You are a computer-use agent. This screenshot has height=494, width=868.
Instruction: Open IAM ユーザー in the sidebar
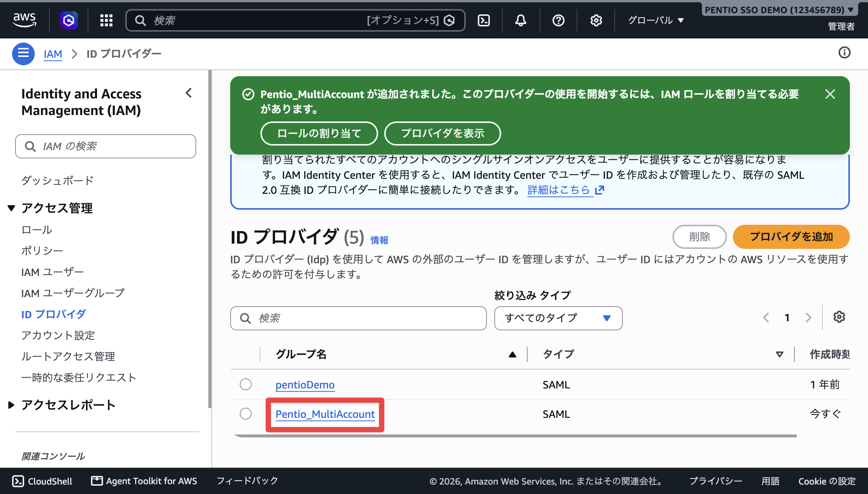52,272
